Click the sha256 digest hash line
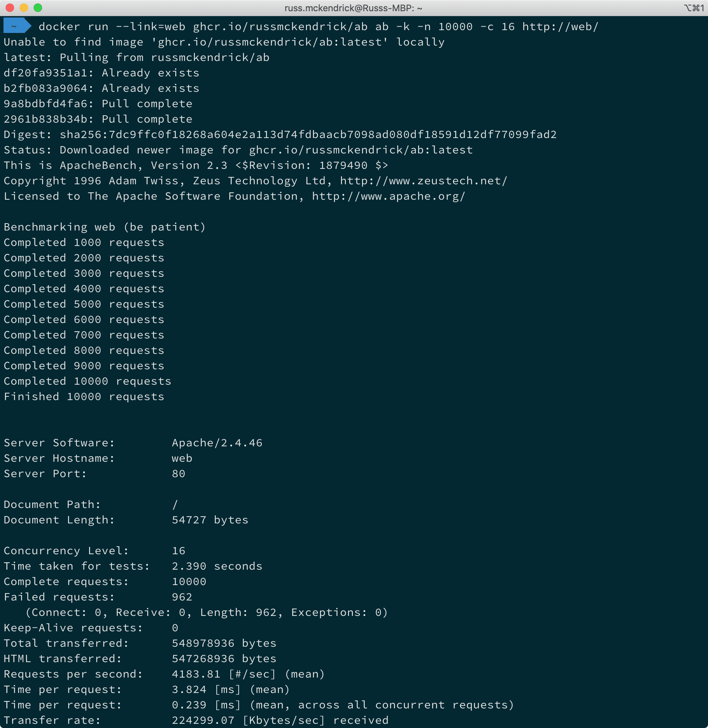The height and width of the screenshot is (728, 708). pos(280,135)
